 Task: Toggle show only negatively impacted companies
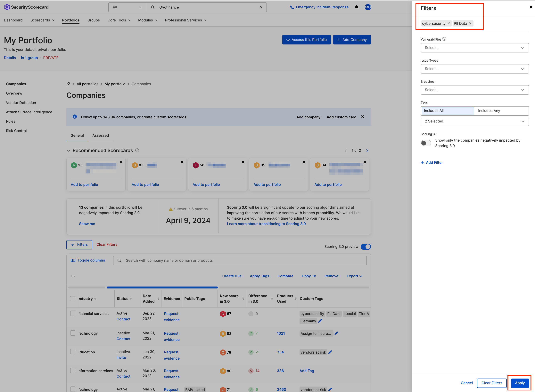[x=426, y=143]
